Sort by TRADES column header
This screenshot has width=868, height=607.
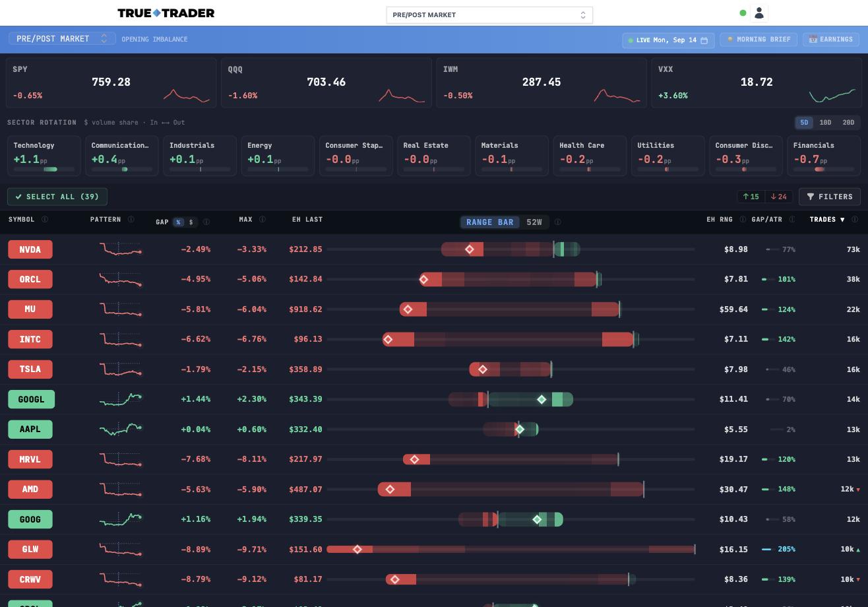827,220
